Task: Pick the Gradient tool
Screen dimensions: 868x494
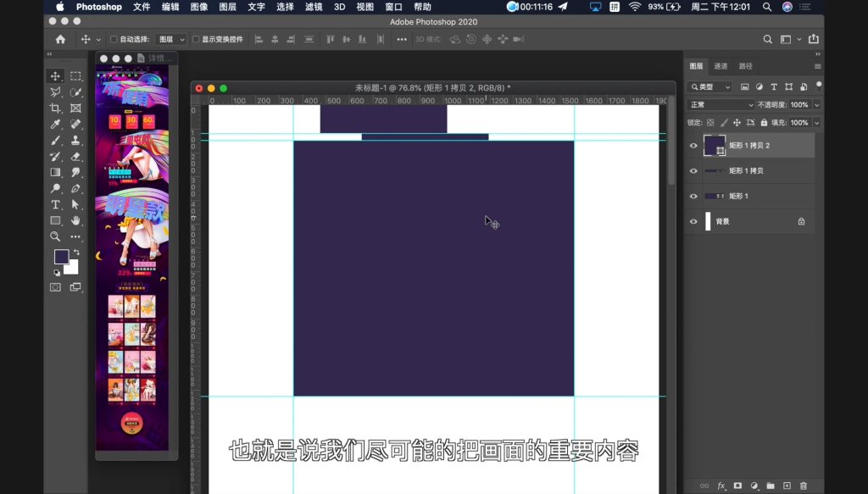Action: pos(55,173)
